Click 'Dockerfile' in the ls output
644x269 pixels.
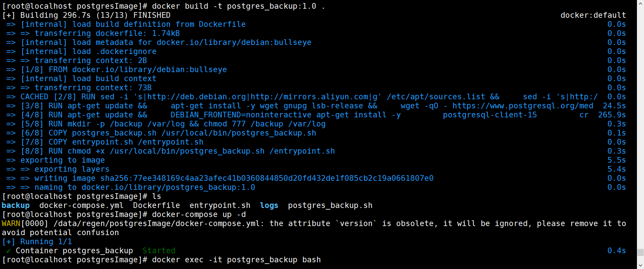point(156,206)
